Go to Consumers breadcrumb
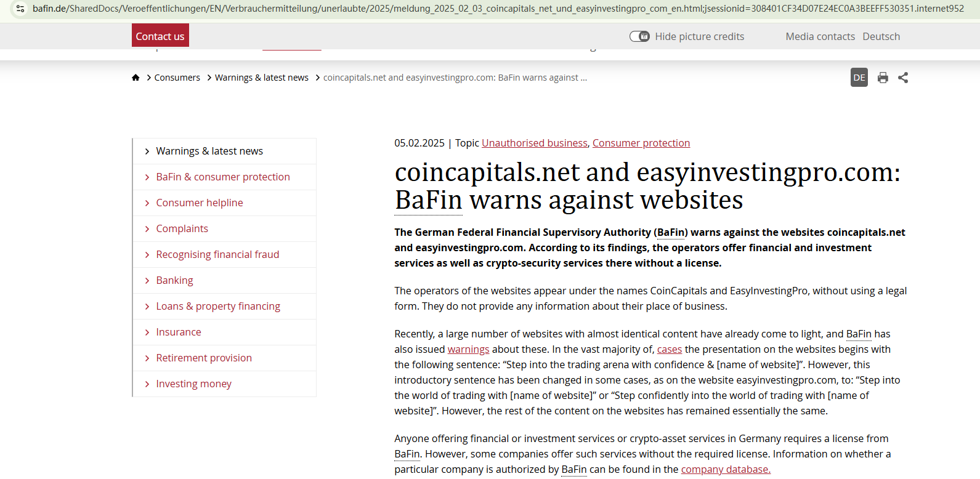980x479 pixels. click(177, 78)
